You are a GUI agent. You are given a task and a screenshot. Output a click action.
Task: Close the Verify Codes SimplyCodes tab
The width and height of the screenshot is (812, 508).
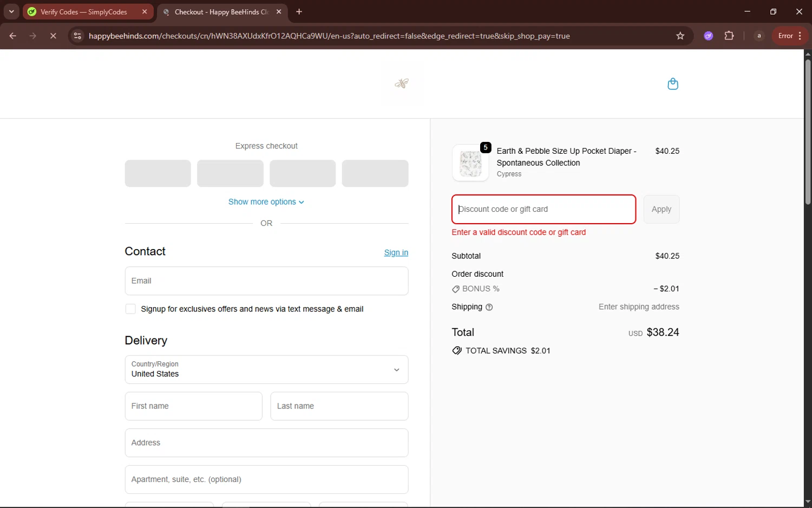pyautogui.click(x=145, y=11)
